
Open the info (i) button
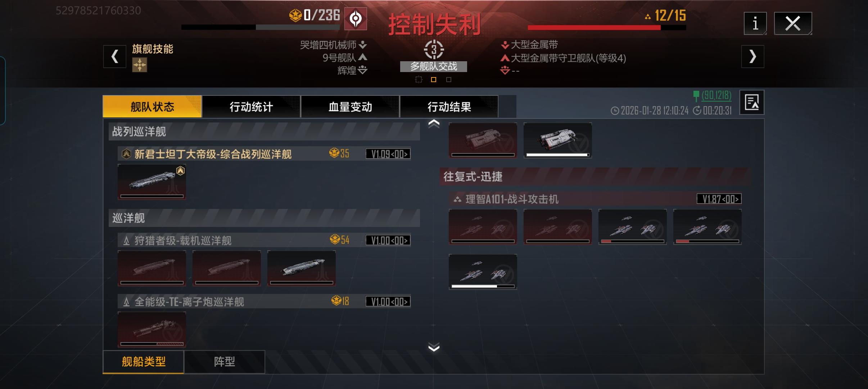point(755,23)
